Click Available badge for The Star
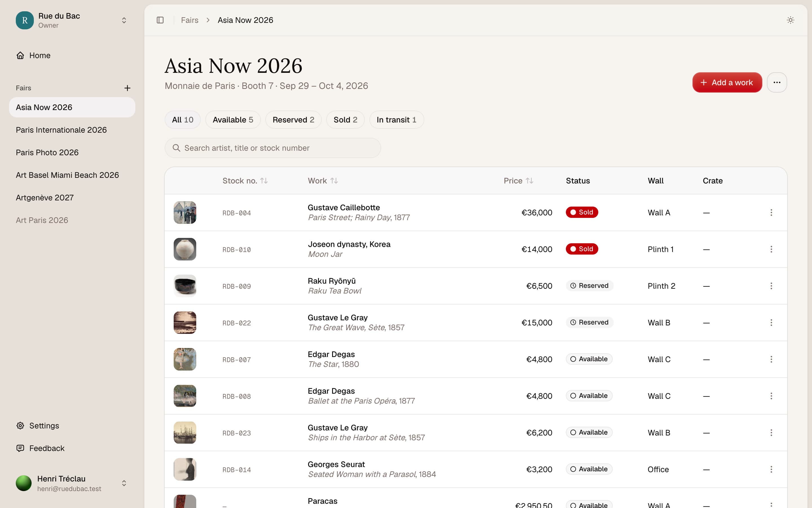812x508 pixels. [x=589, y=359]
